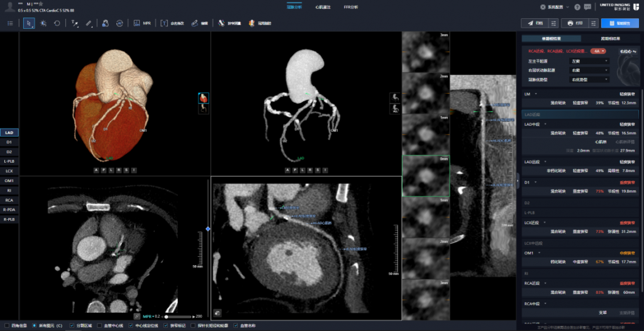
Task: Select the OM1 vessel button
Action: pyautogui.click(x=9, y=180)
